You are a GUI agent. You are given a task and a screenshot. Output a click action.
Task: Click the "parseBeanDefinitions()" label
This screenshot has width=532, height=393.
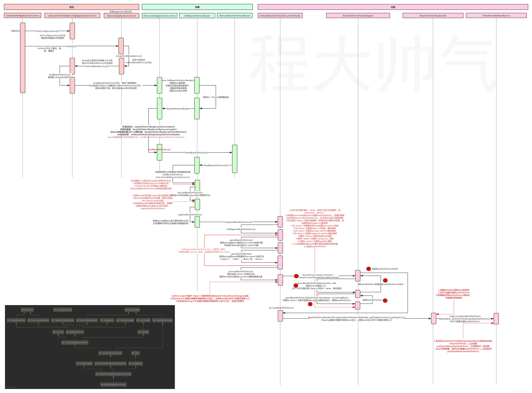[x=241, y=240]
